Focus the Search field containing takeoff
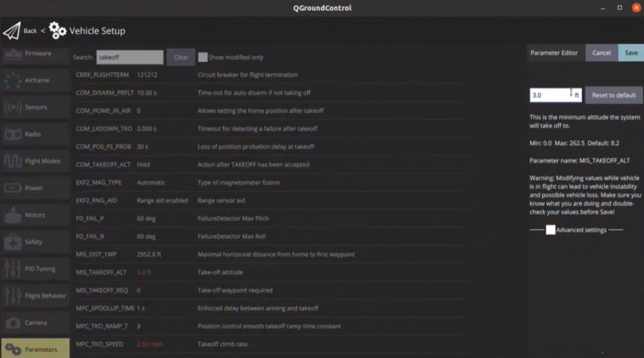 coord(130,57)
